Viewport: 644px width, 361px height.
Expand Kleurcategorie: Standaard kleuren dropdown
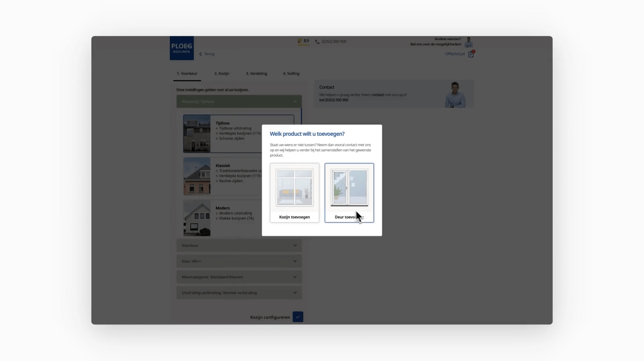[x=239, y=277]
